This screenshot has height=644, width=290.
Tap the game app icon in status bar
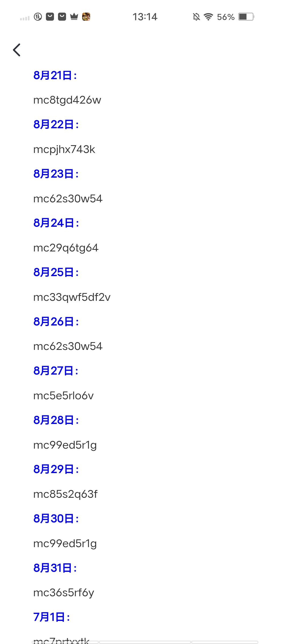[x=86, y=17]
